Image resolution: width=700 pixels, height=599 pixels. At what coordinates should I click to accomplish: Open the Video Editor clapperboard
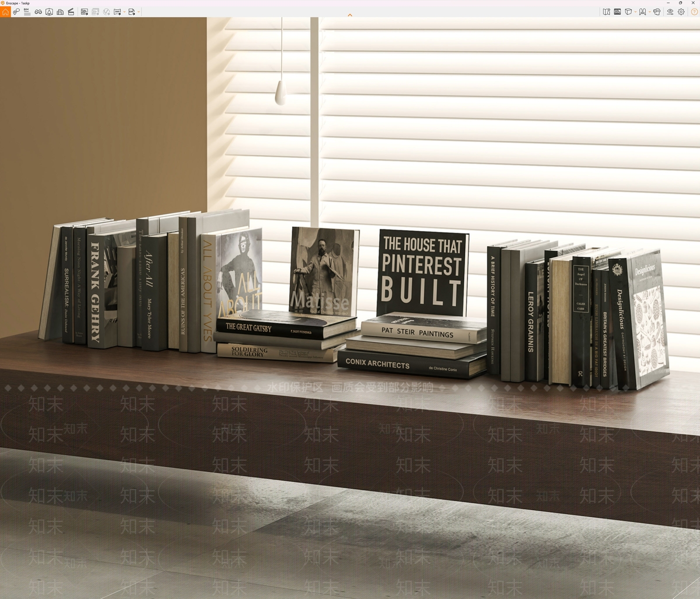coord(71,12)
